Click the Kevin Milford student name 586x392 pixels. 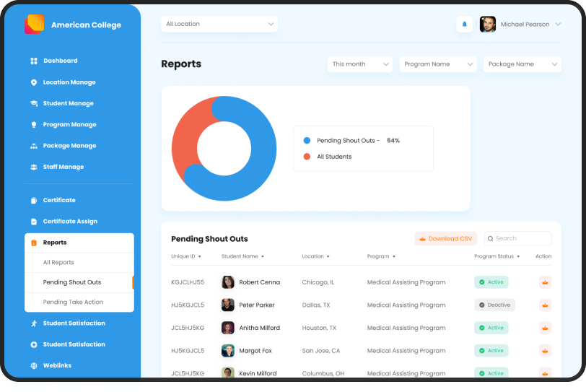click(258, 373)
